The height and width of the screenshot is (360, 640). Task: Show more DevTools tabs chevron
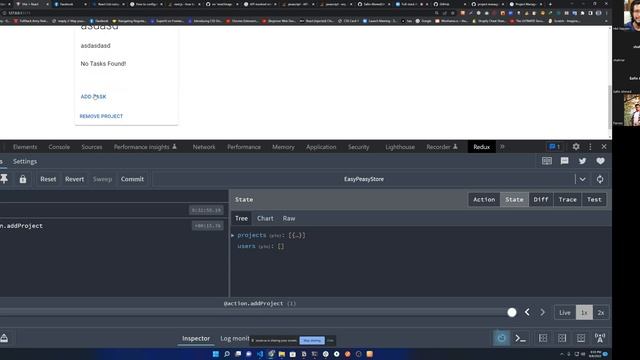[x=502, y=147]
